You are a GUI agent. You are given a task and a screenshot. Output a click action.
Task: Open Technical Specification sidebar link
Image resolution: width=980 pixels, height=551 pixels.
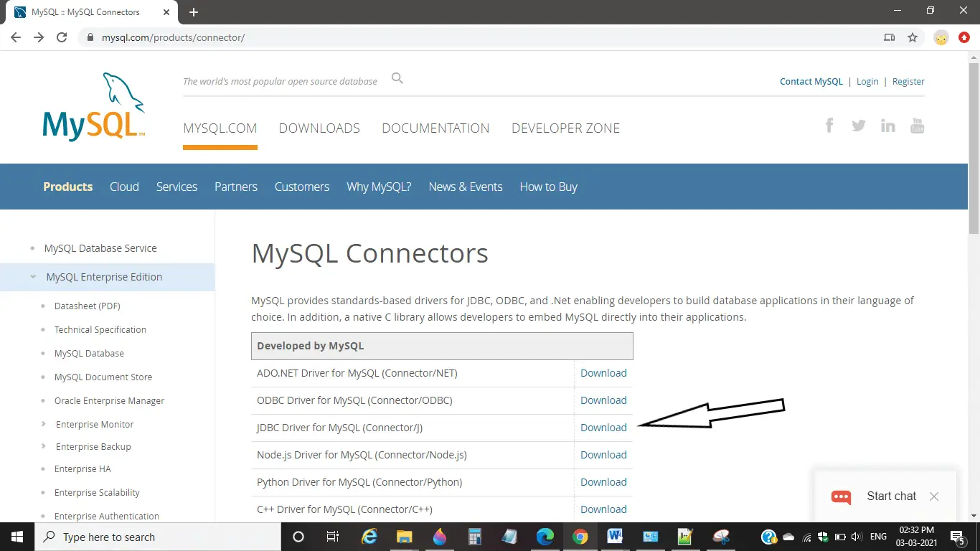[100, 329]
